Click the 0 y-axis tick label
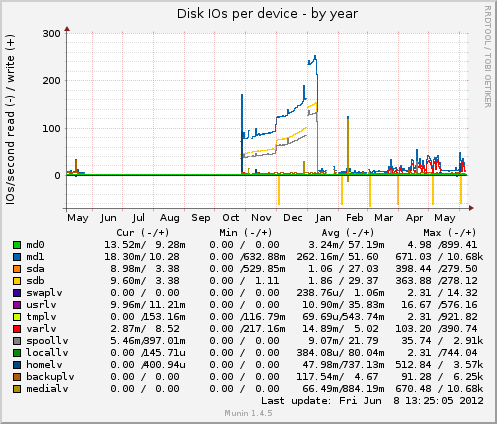The width and height of the screenshot is (497, 424). point(57,176)
